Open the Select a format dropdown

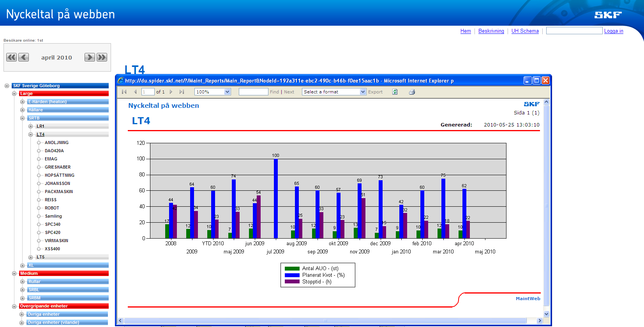[363, 92]
